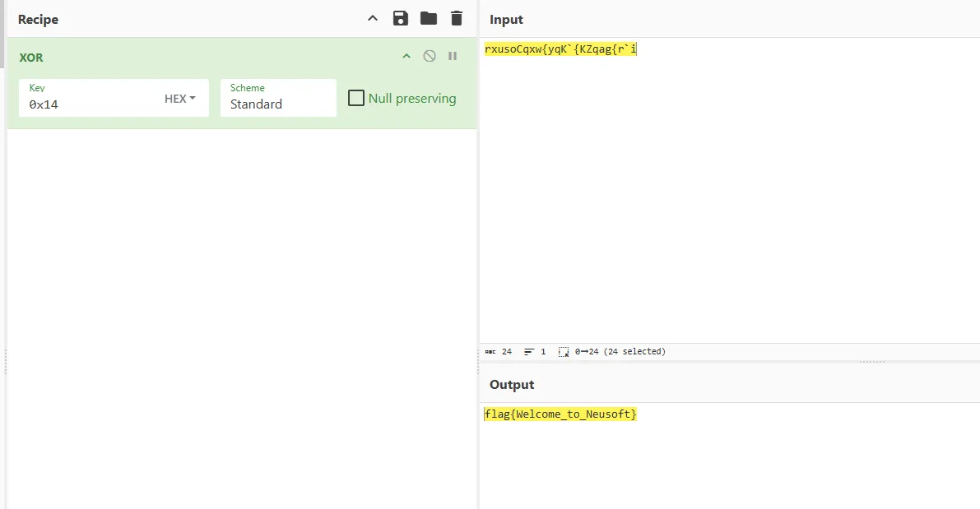This screenshot has width=980, height=509.
Task: Clear the recipe with trash icon
Action: 457,19
